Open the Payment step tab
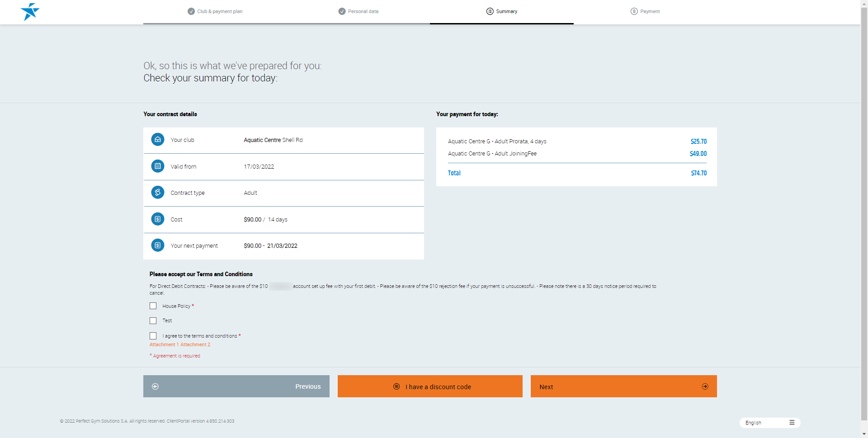Image resolution: width=868 pixels, height=438 pixels. tap(645, 11)
